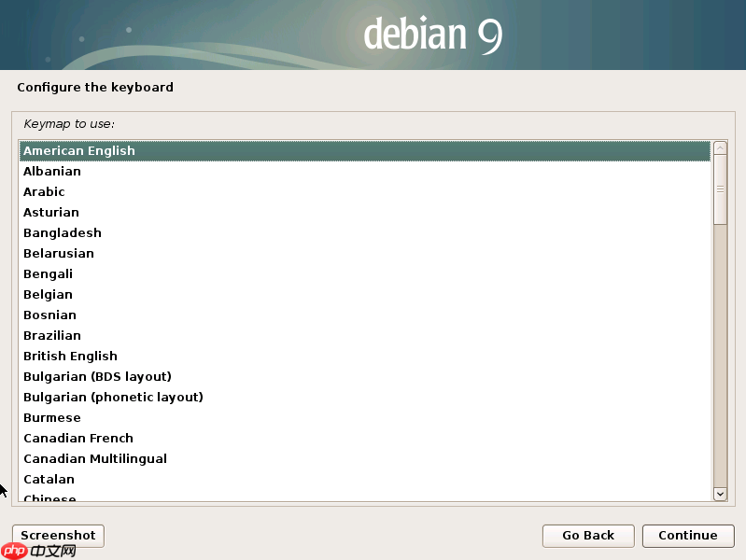
Task: Click scrollbar track below the thumb
Action: [720, 356]
